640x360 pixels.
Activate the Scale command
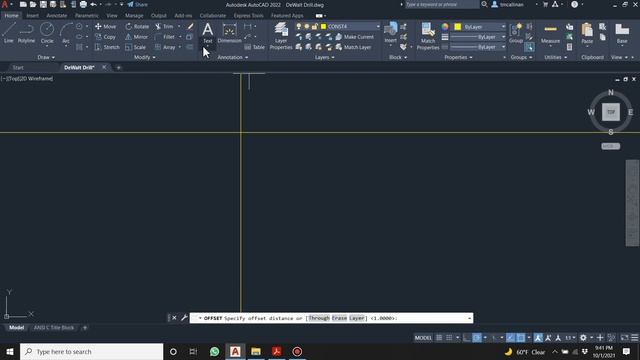pos(135,47)
